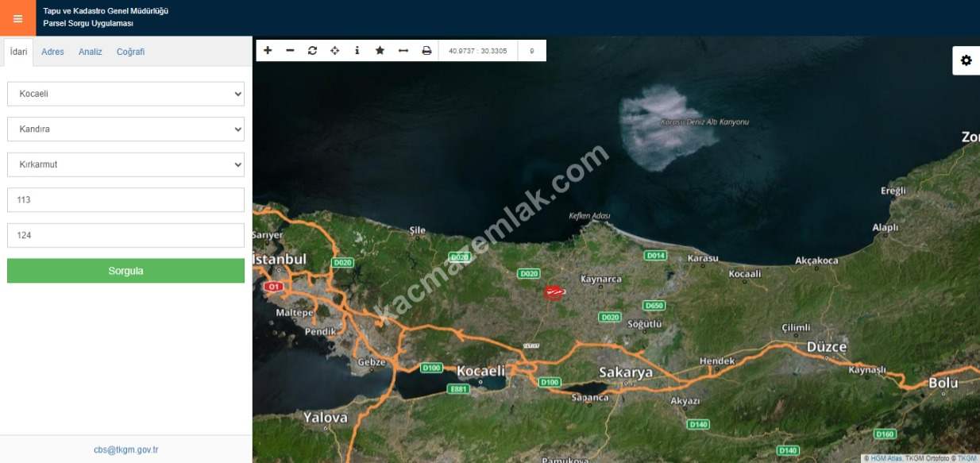980x463 pixels.
Task: Click the field containing 113
Action: point(125,200)
